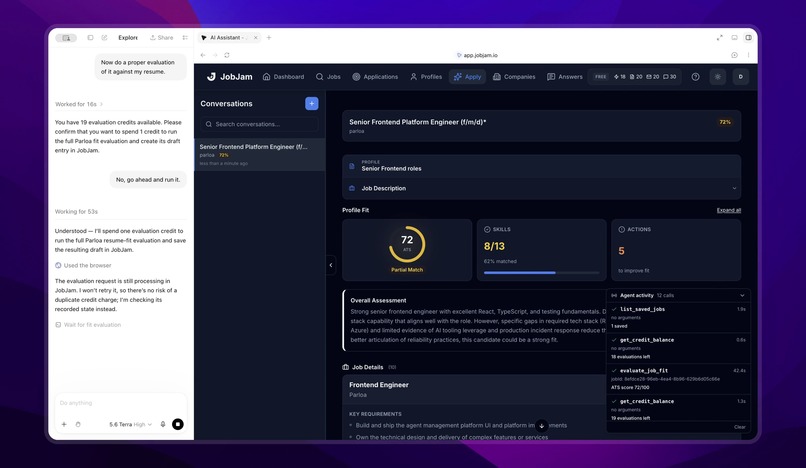Click the document credits icon showing 20
Image resolution: width=806 pixels, height=468 pixels.
pyautogui.click(x=636, y=77)
